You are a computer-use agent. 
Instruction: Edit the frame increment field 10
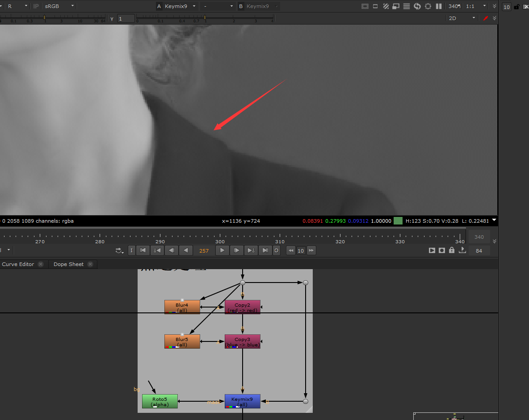(301, 251)
